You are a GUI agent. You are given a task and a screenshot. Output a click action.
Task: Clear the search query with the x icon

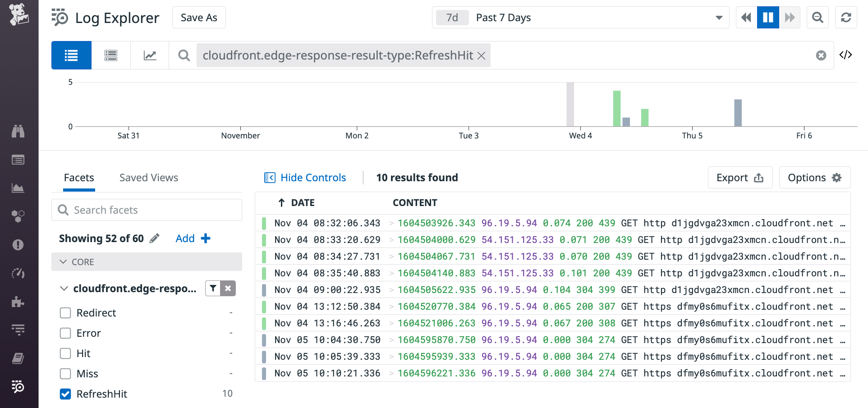coord(821,55)
